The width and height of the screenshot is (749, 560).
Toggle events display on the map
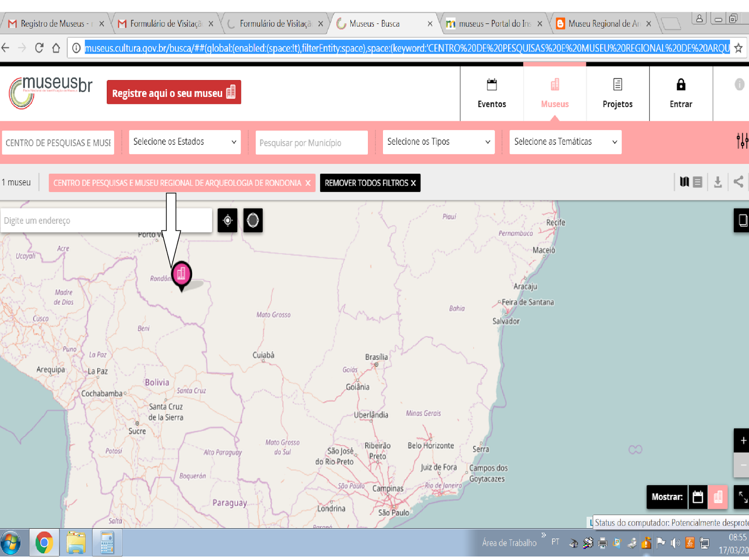click(698, 497)
